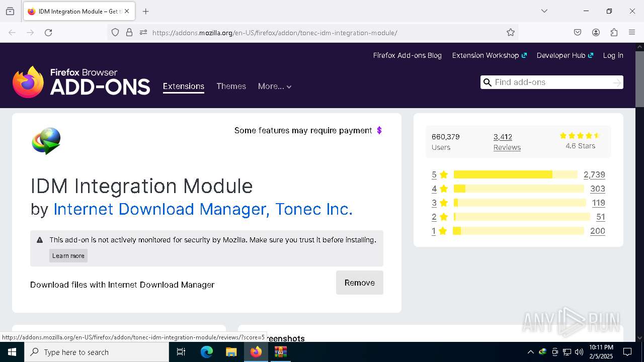Select the Themes navigation tab
The width and height of the screenshot is (644, 362).
[231, 86]
